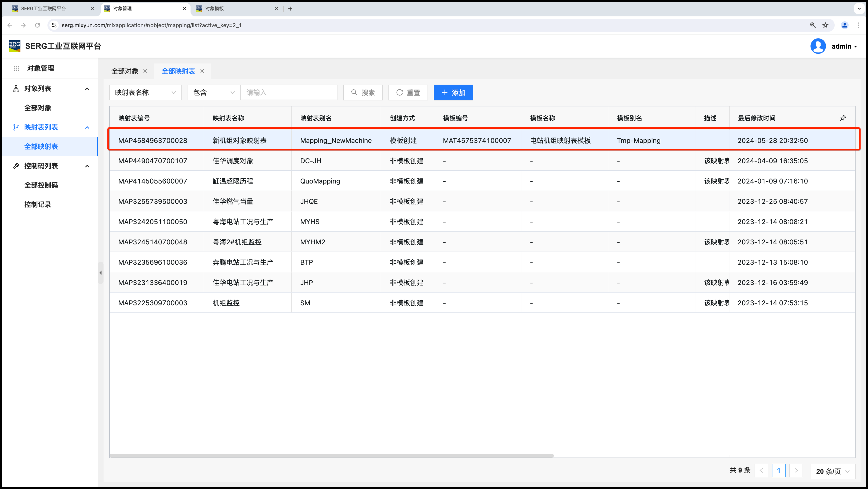Bookmark page with star icon
868x489 pixels.
click(x=825, y=25)
